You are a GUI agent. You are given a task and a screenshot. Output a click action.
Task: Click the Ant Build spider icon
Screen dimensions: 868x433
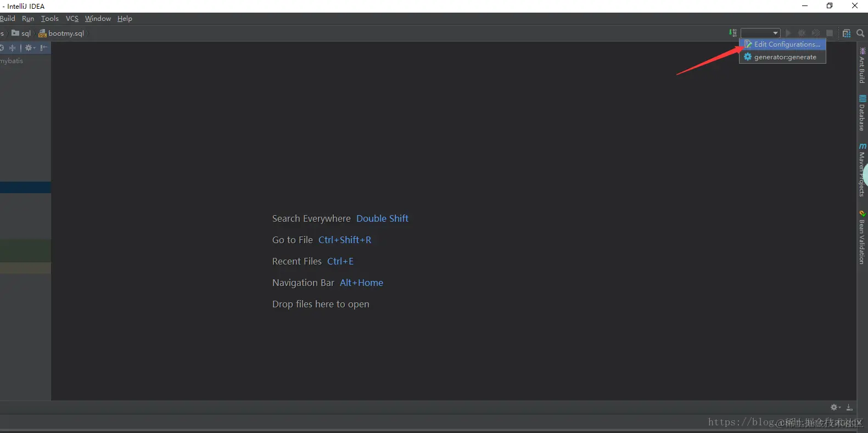(862, 51)
